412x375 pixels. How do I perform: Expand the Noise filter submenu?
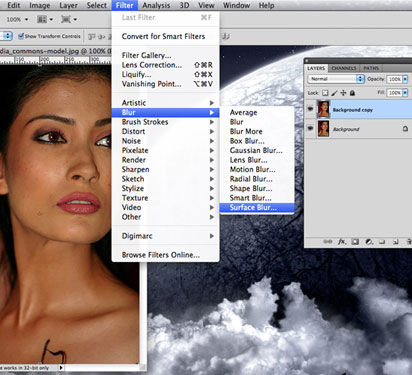pyautogui.click(x=165, y=141)
